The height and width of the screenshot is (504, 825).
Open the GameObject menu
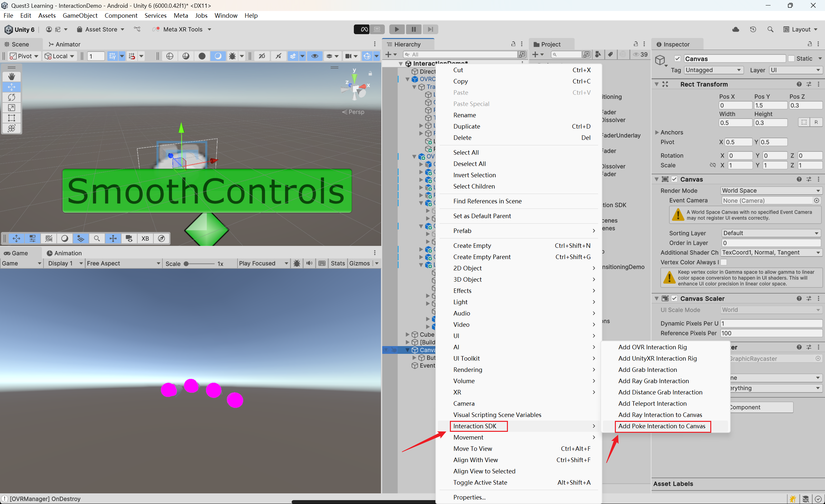point(80,15)
